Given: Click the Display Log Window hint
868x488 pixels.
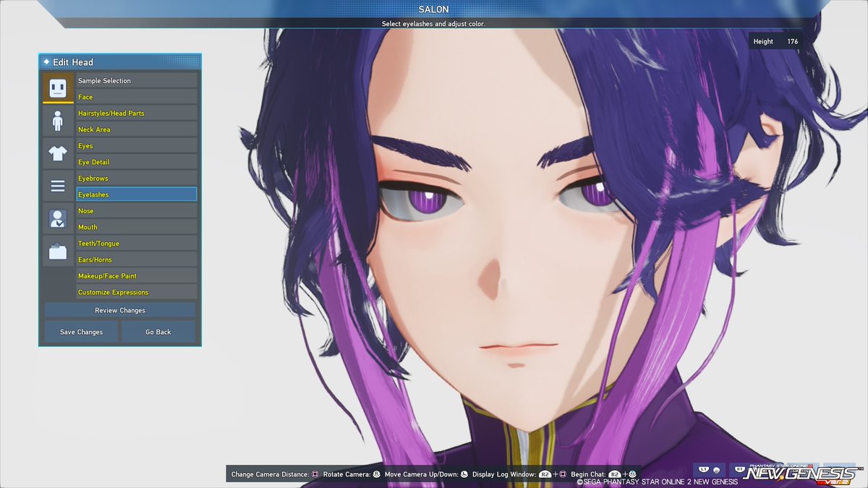Looking at the screenshot, I should 519,474.
